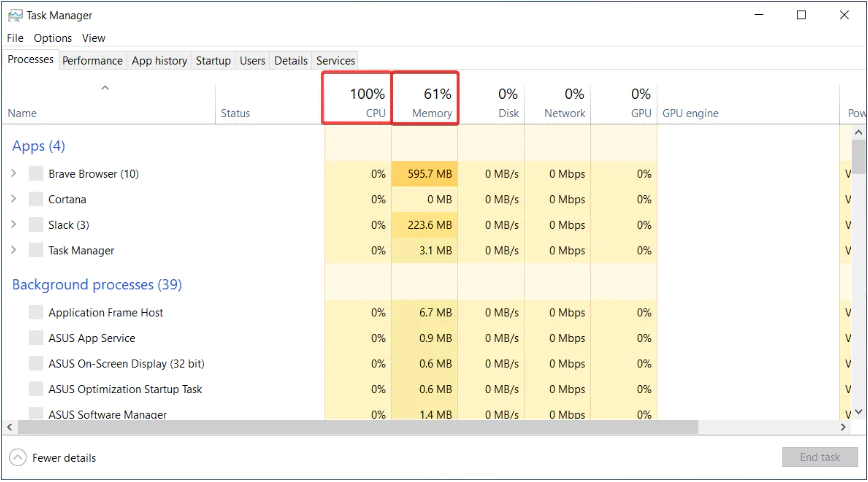Expand the Brave Browser process group
The image size is (868, 482).
(x=14, y=174)
